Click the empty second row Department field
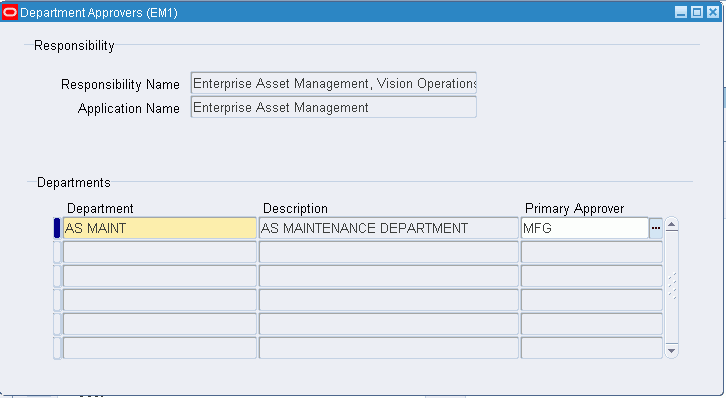 pyautogui.click(x=160, y=252)
